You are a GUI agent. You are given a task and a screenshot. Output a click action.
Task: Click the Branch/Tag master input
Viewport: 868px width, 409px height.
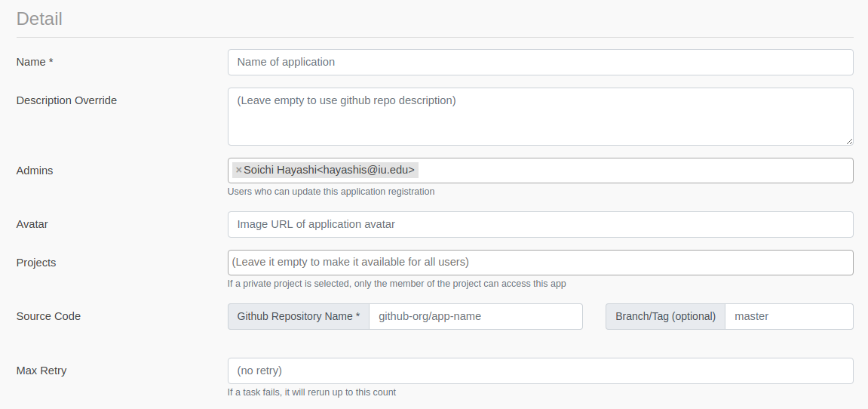[x=789, y=316]
